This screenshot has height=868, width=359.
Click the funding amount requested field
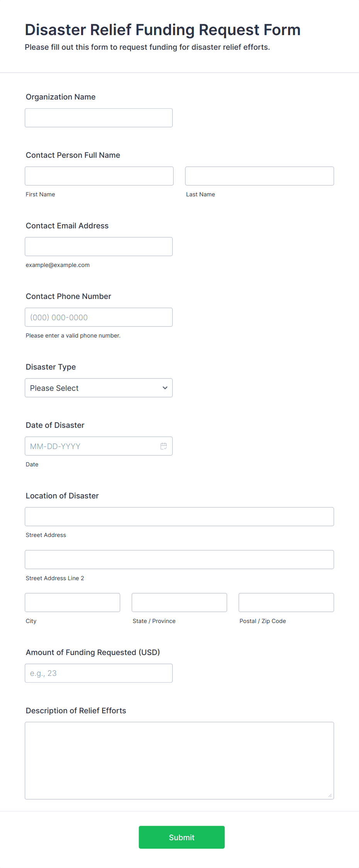99,673
